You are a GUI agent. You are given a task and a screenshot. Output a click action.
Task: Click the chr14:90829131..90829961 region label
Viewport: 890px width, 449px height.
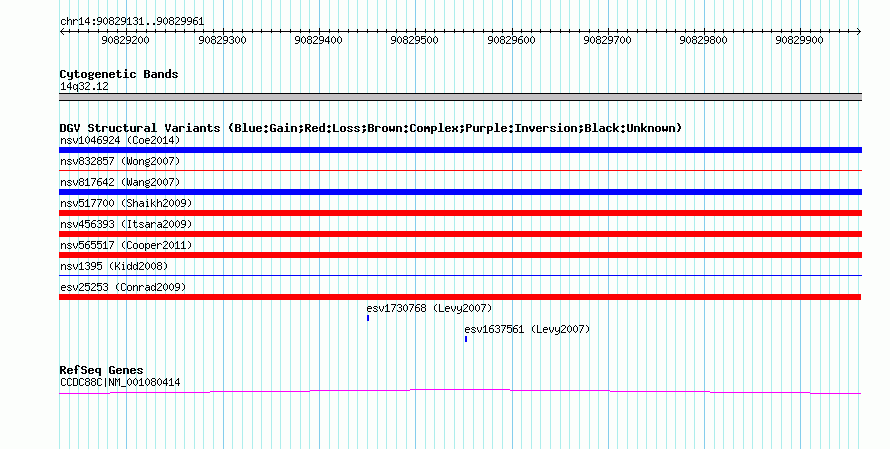coord(132,22)
